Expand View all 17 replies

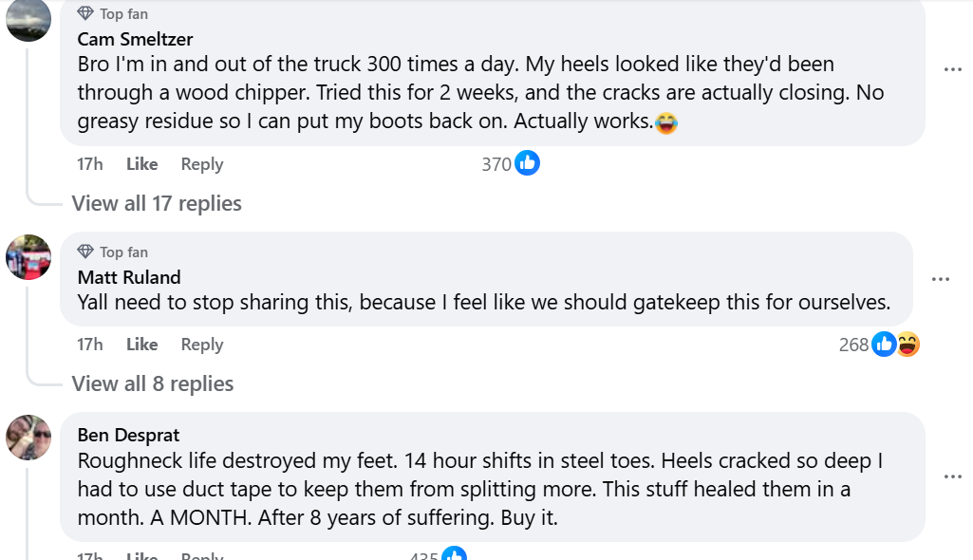(x=157, y=203)
